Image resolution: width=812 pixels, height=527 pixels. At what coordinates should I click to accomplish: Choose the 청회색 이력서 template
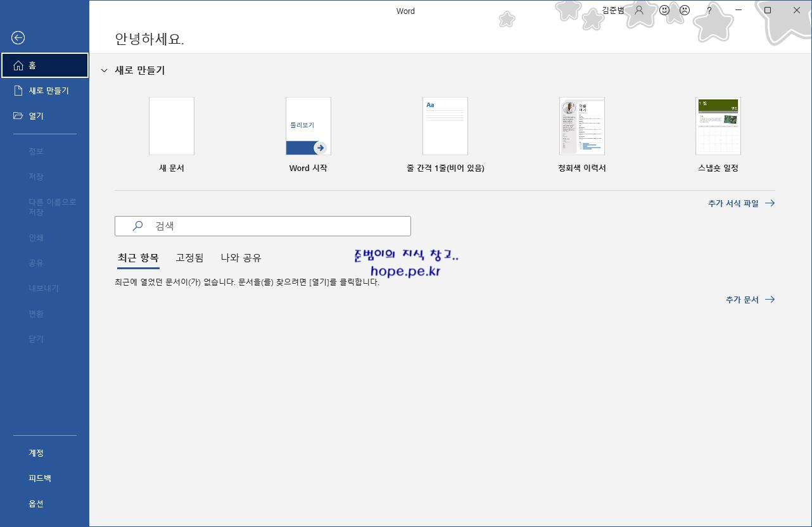(582, 126)
